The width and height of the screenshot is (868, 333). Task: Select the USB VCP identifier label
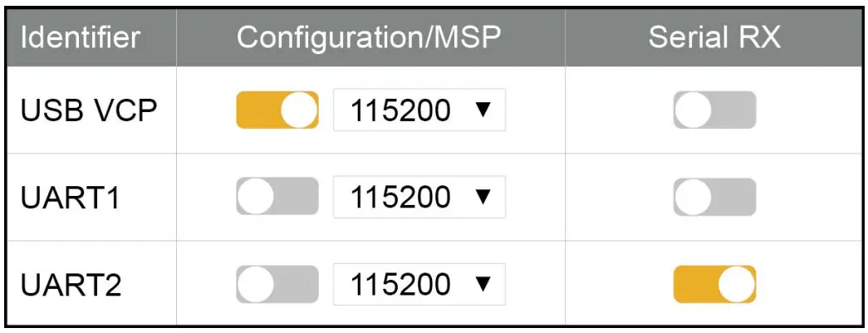click(x=89, y=111)
